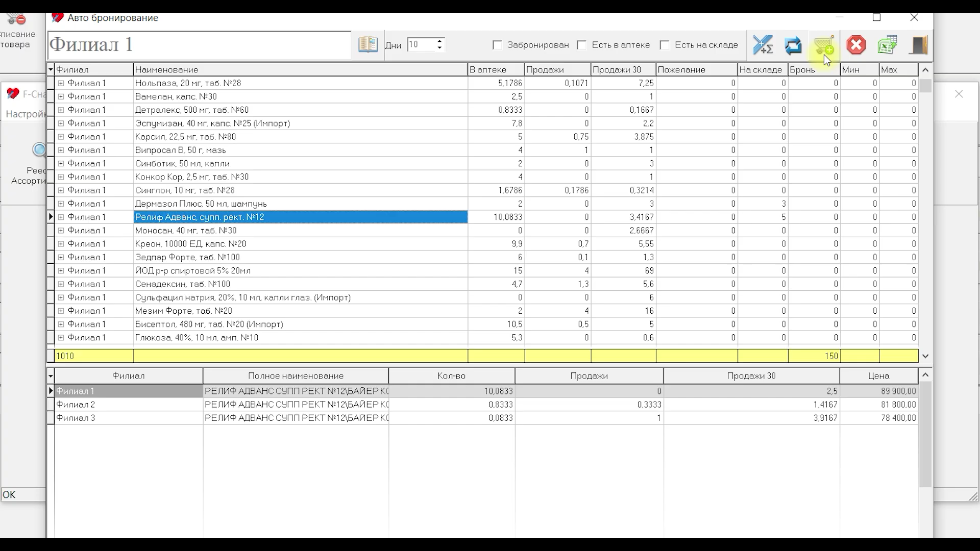This screenshot has height=551, width=980.
Task: Click the exit door icon
Action: (918, 45)
